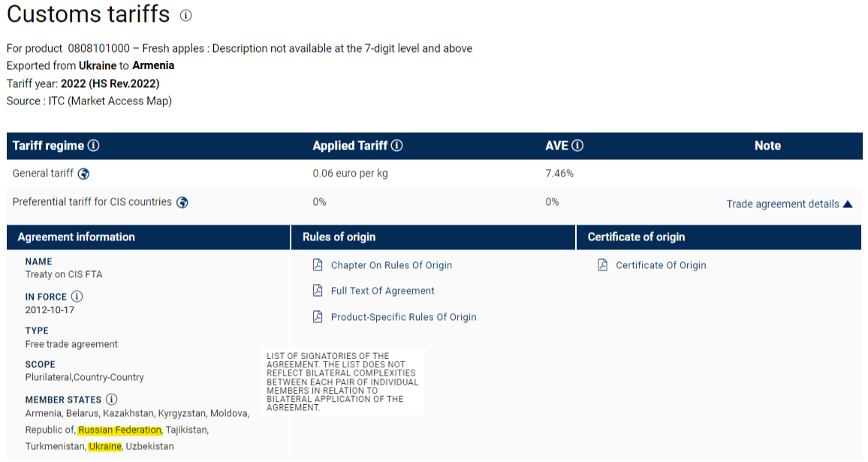Click the highlighted Russian Federation text

tap(119, 430)
